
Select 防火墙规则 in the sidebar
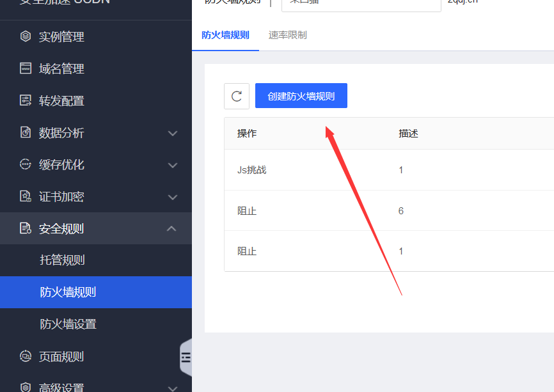[x=96, y=292]
